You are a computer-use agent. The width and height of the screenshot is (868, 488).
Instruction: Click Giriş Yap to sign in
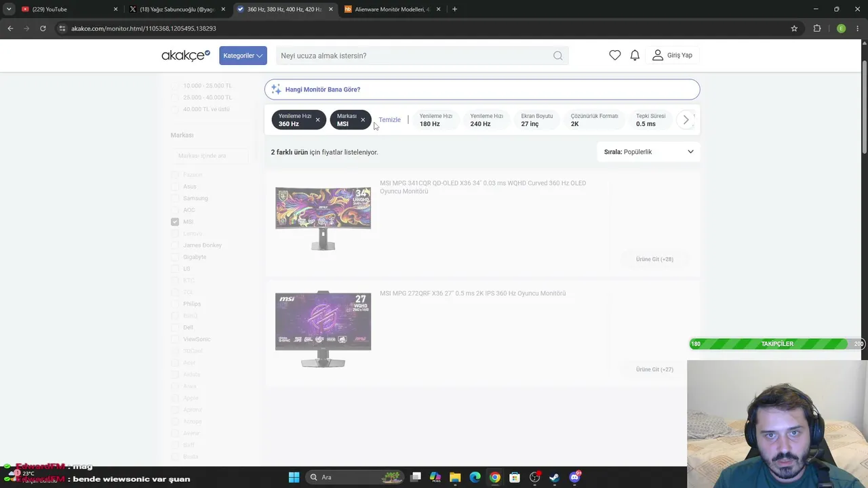pos(673,56)
